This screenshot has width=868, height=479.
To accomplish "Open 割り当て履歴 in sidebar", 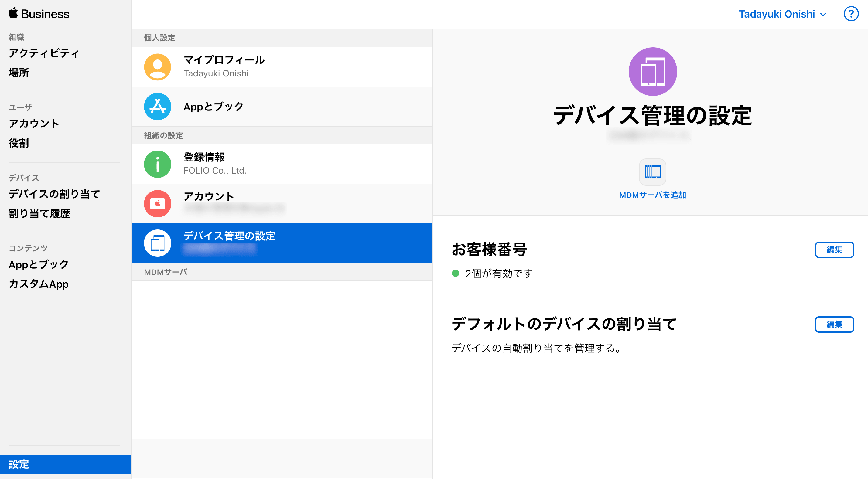I will 39,214.
